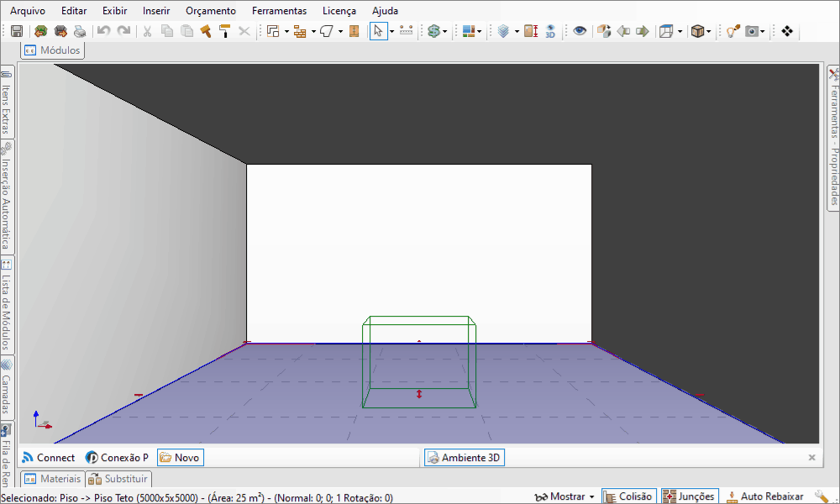Click the Connect button

click(x=49, y=458)
